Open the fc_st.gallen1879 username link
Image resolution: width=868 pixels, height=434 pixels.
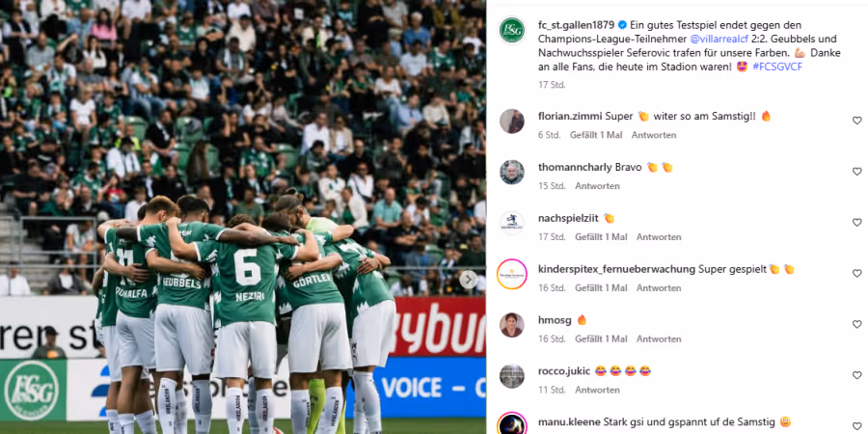coord(577,25)
